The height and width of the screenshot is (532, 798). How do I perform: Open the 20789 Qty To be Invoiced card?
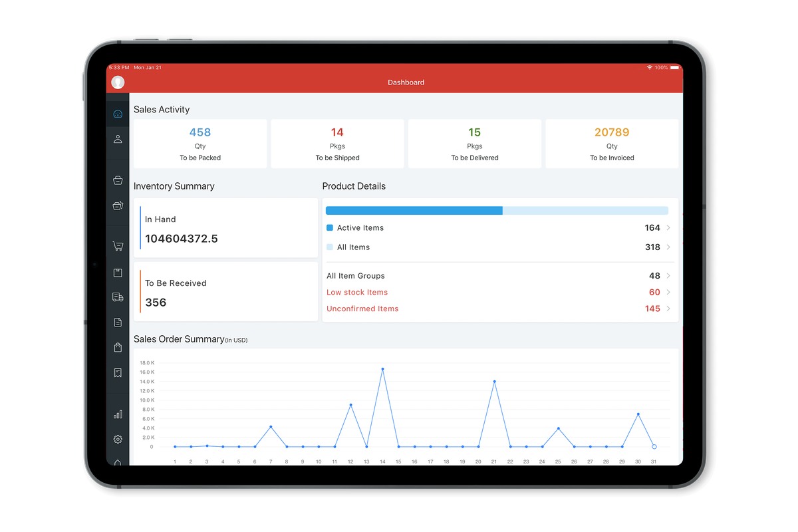point(612,144)
